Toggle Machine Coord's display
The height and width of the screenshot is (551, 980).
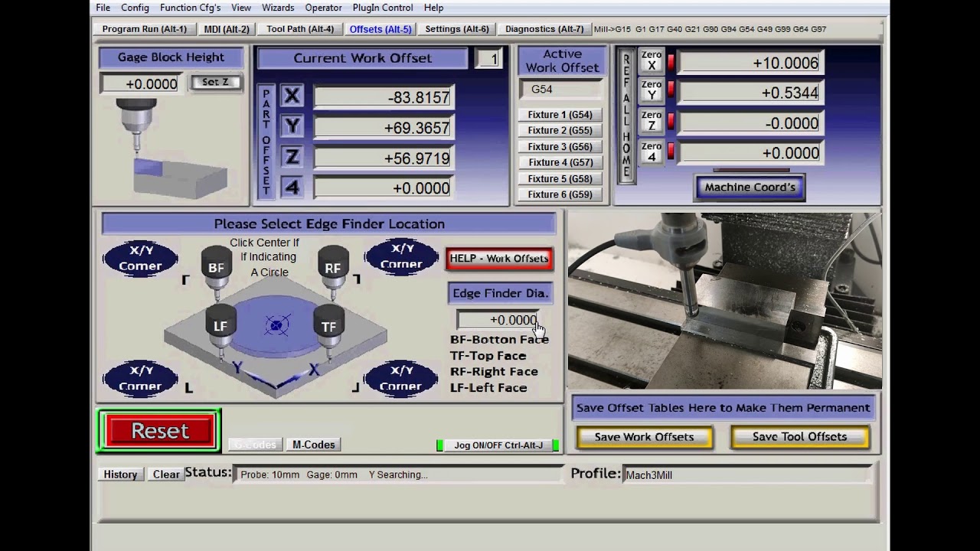750,187
